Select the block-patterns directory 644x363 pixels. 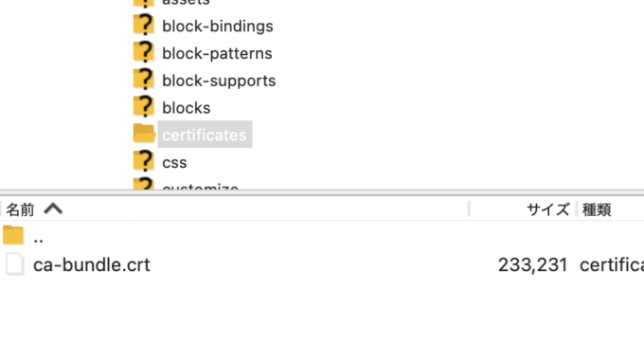point(217,53)
